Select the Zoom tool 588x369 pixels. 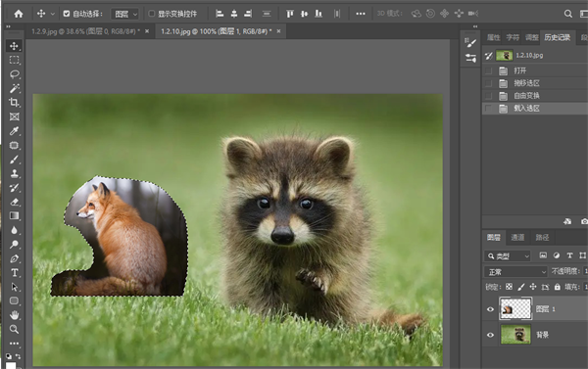click(x=15, y=329)
